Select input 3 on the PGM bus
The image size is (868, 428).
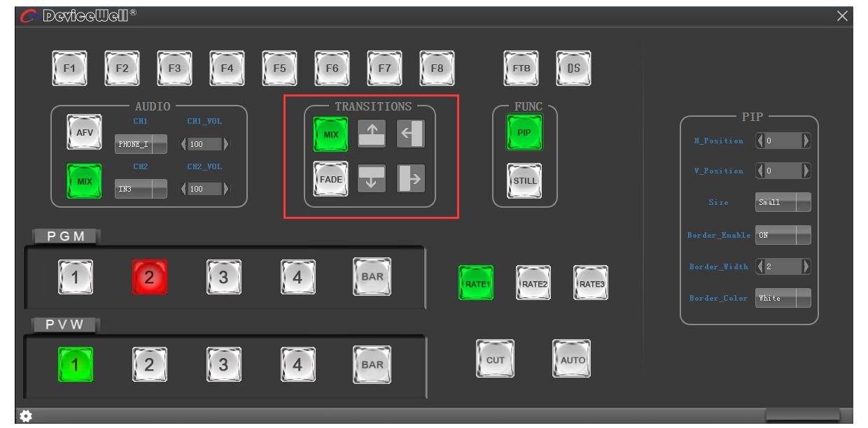point(224,277)
